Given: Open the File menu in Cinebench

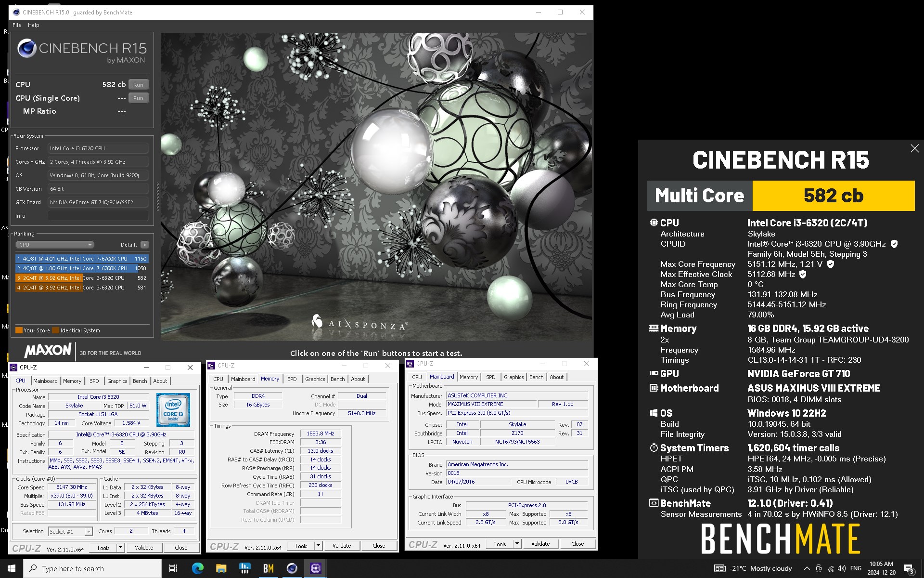Looking at the screenshot, I should (x=17, y=25).
